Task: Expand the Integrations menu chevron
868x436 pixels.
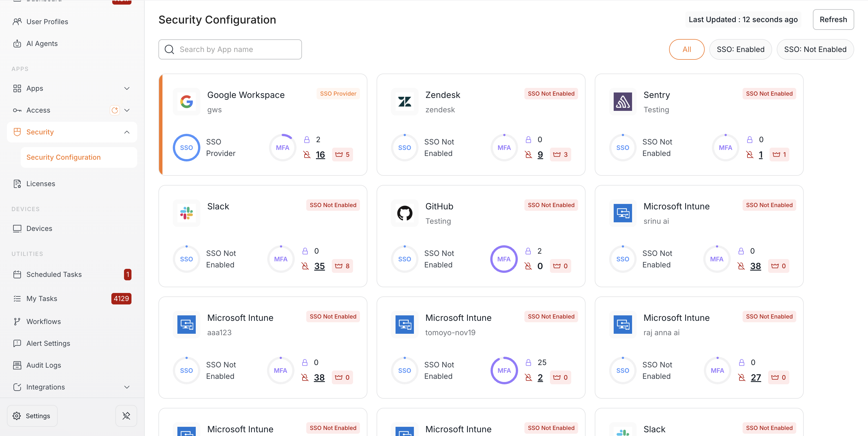Action: click(127, 387)
